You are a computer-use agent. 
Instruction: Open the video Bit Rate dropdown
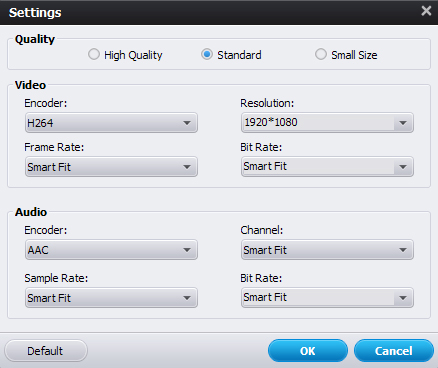pos(327,167)
